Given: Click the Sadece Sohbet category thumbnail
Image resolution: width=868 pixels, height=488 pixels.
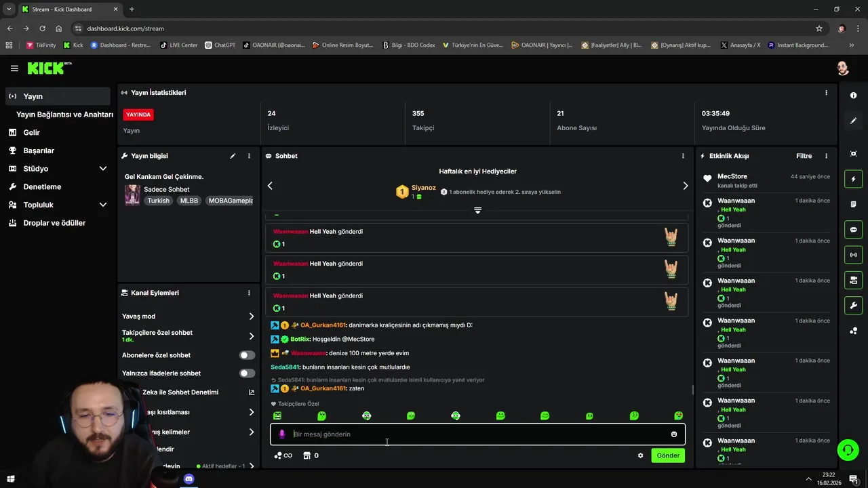Looking at the screenshot, I should tap(132, 195).
